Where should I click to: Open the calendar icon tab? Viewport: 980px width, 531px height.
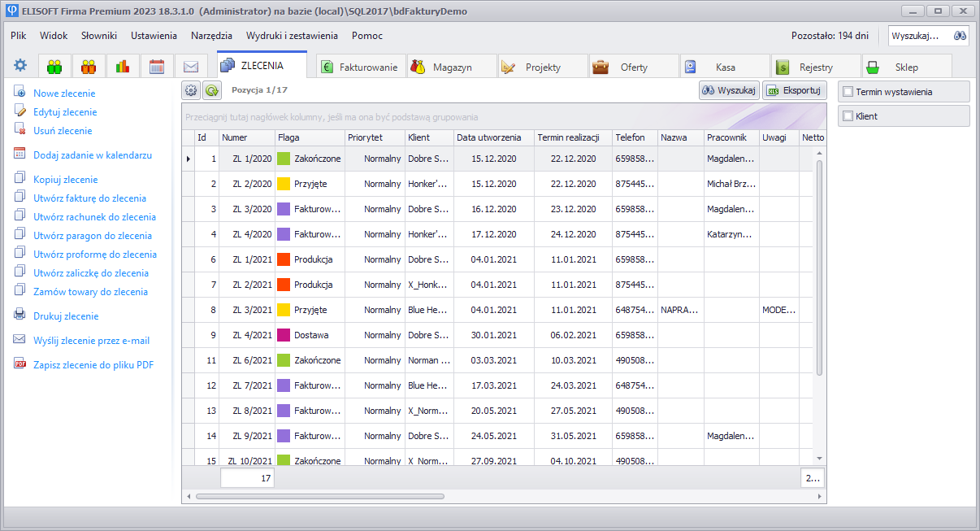tap(157, 67)
